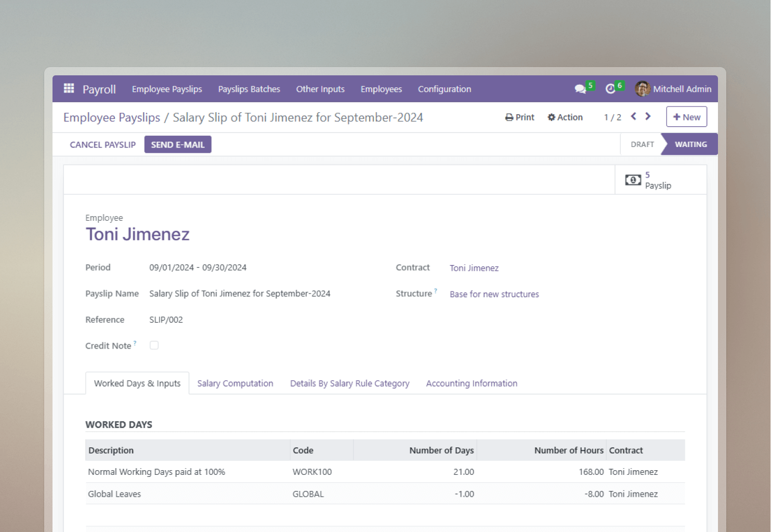Open the apps grid menu icon
Image resolution: width=771 pixels, height=532 pixels.
[69, 88]
